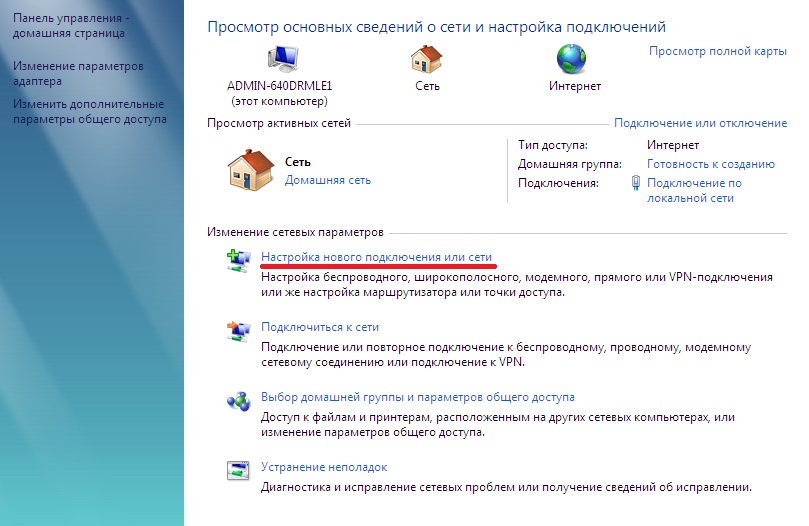Click the connect to network icon

coord(238,331)
